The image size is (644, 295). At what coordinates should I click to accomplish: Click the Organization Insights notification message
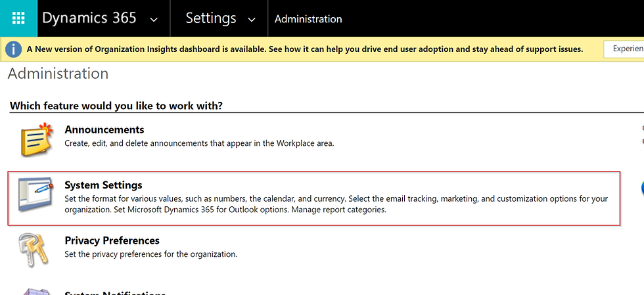click(x=305, y=49)
